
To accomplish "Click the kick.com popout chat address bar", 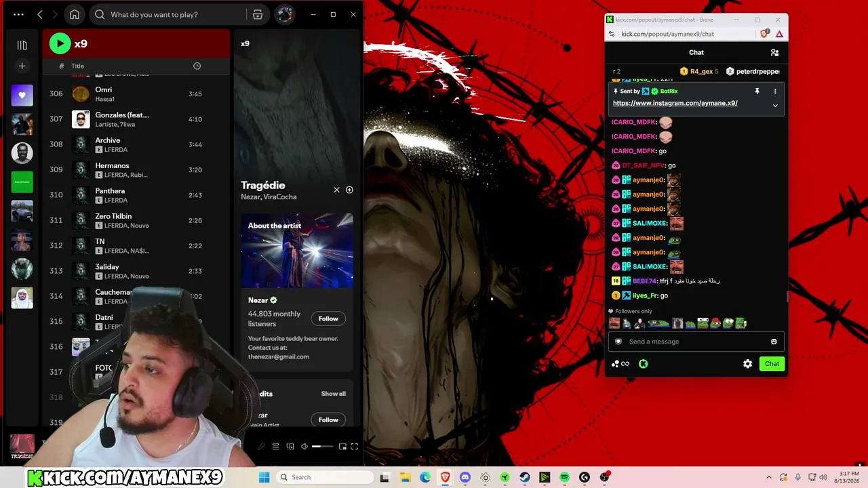I will point(685,34).
